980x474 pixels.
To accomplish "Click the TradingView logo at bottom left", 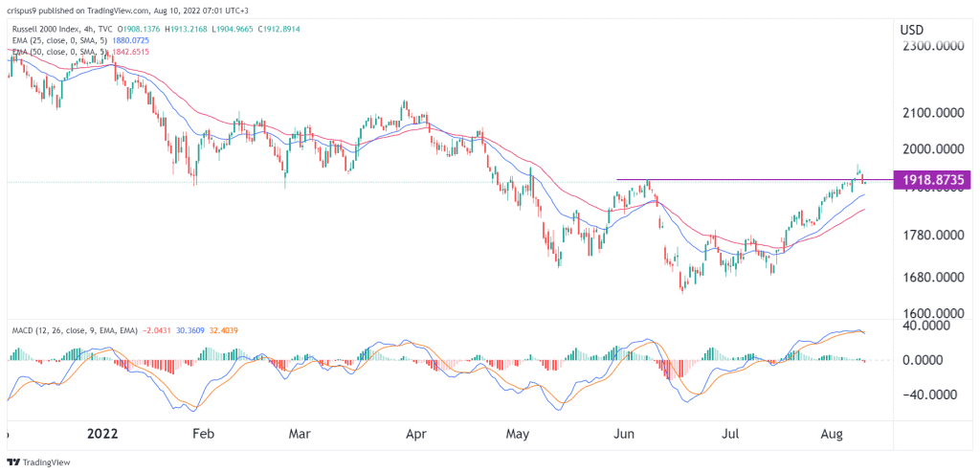I will click(x=38, y=463).
